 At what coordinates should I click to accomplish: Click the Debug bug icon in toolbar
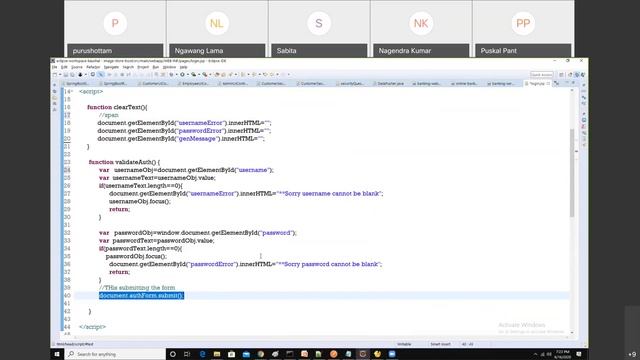tap(171, 75)
